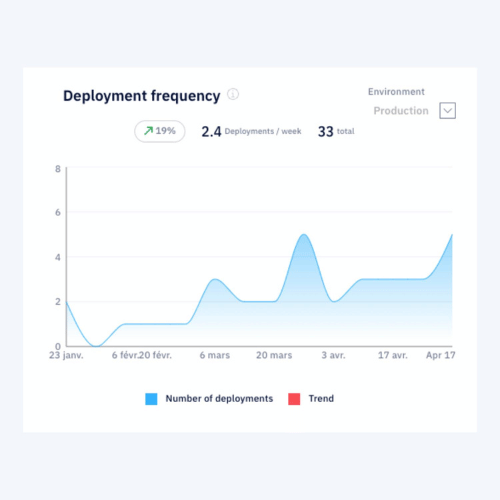Screen dimensions: 500x500
Task: Click the chart peak near 20 mars
Action: 304,235
